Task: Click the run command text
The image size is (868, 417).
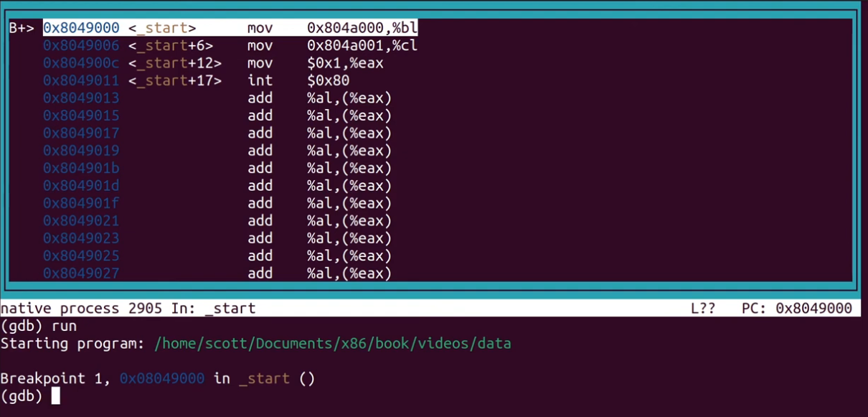Action: click(63, 326)
